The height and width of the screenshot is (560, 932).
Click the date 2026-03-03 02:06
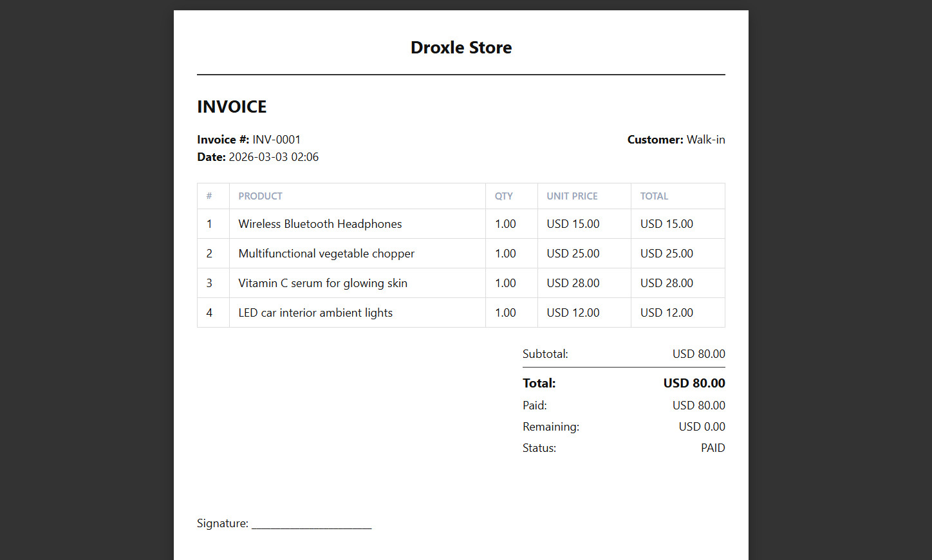coord(274,157)
